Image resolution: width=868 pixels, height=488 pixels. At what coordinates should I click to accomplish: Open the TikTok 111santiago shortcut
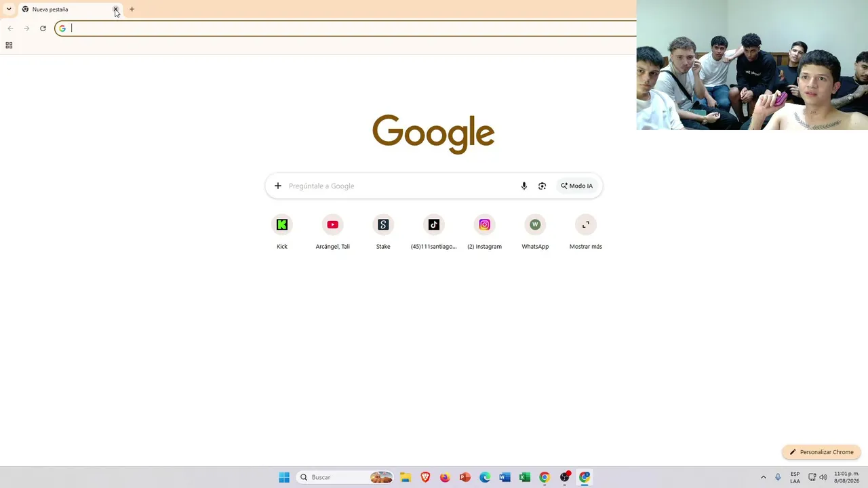click(434, 232)
